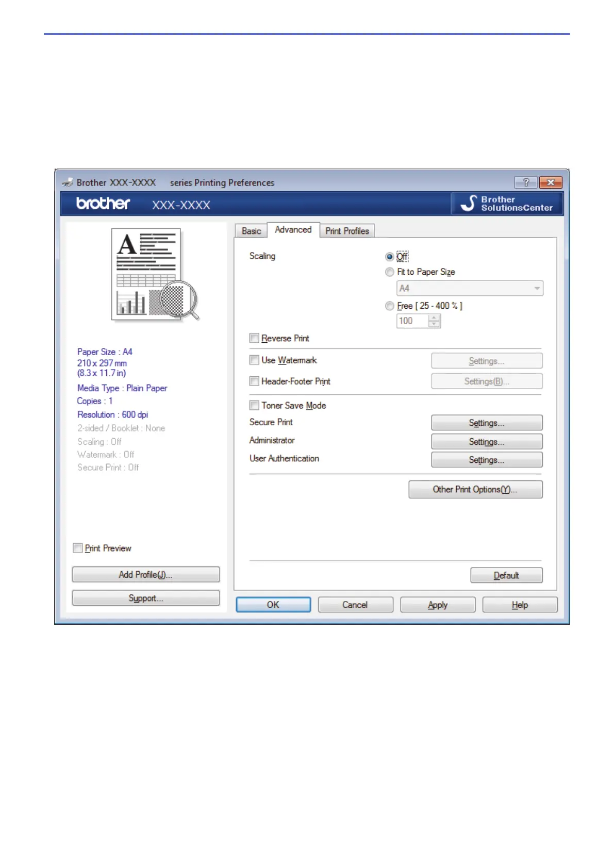Click the Apply button
Viewport: 614px width, 868px height.
click(438, 605)
